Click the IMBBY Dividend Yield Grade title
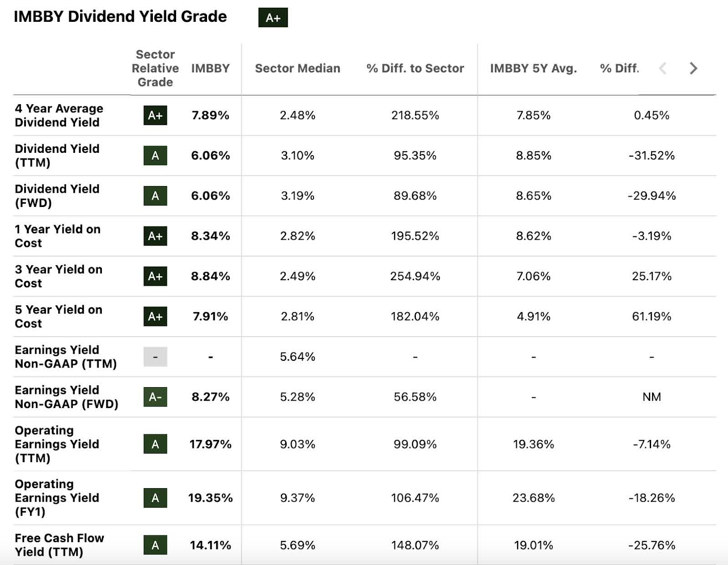728x565 pixels. (121, 16)
